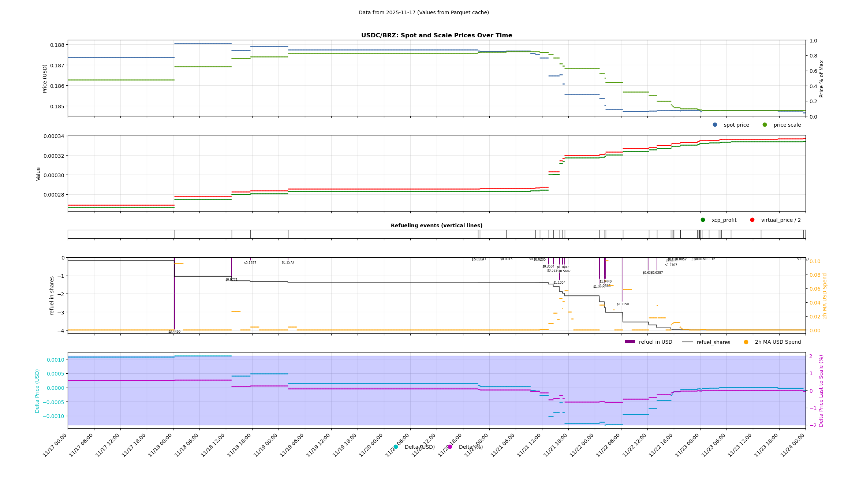Click the 2h MA USD Spend axis label
This screenshot has width=848, height=504.
[825, 296]
